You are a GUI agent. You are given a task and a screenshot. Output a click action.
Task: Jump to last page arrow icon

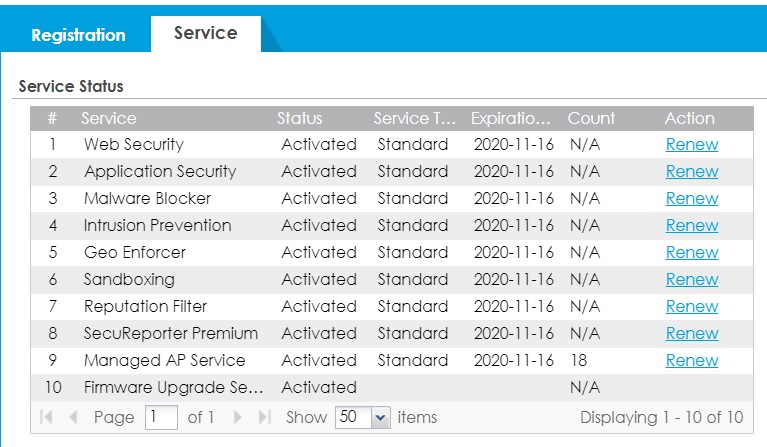(x=263, y=417)
